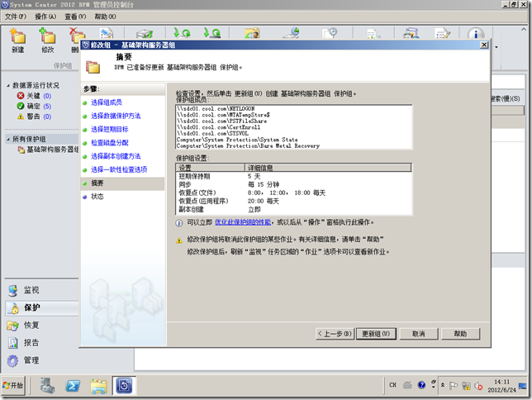Select the 状态 step in the wizard

point(97,197)
